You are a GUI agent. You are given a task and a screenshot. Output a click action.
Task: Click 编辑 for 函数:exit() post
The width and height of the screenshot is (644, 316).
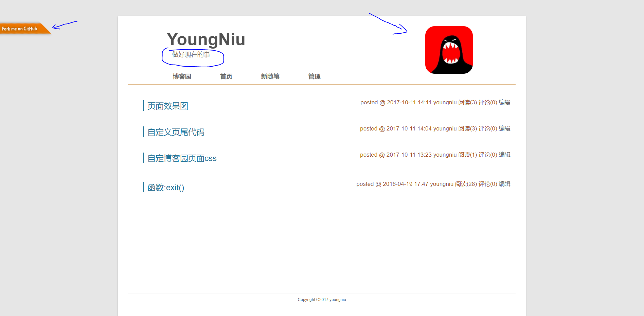pyautogui.click(x=504, y=184)
